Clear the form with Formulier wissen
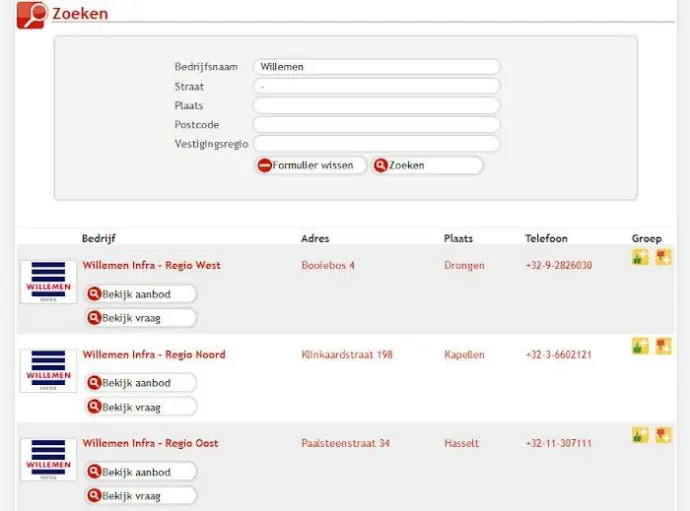The width and height of the screenshot is (690, 511). point(311,165)
